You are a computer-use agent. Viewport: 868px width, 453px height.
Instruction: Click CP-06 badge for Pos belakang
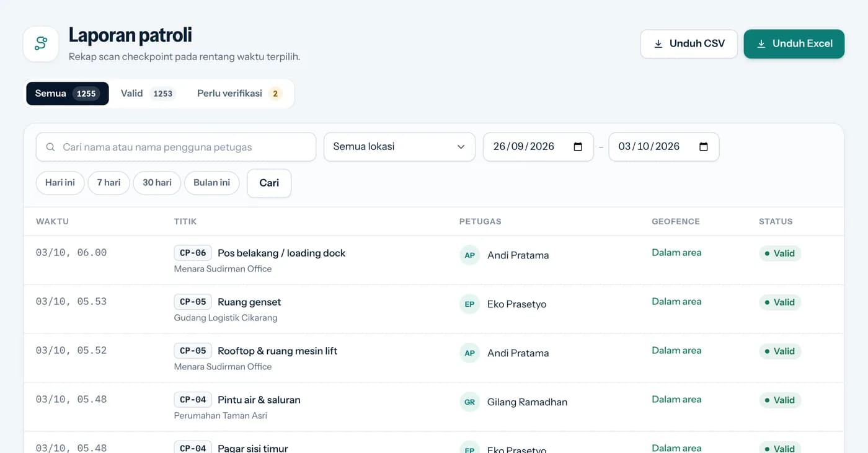point(193,253)
